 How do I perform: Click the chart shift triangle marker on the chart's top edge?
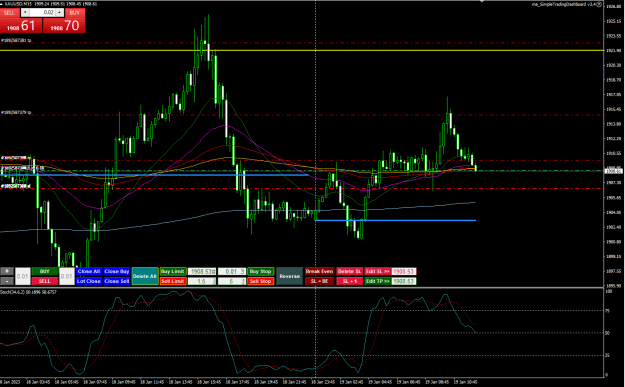click(482, 2)
